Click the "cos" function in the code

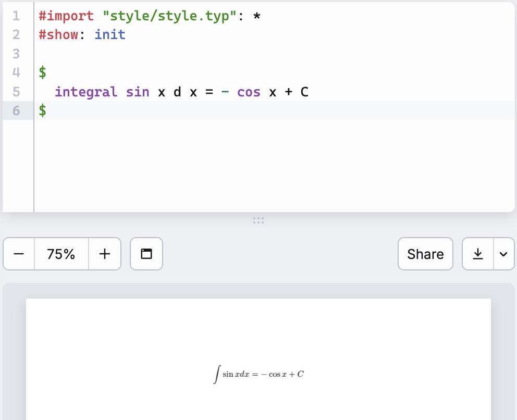tap(249, 92)
